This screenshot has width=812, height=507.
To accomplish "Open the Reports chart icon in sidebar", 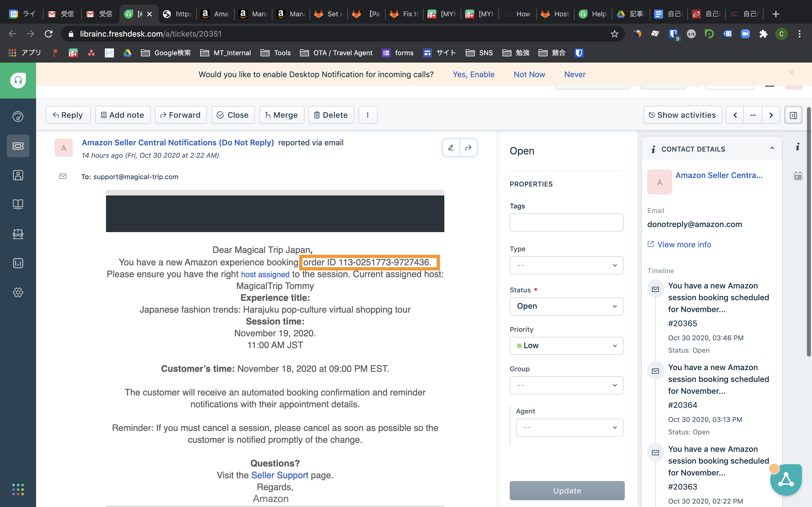I will [x=18, y=263].
